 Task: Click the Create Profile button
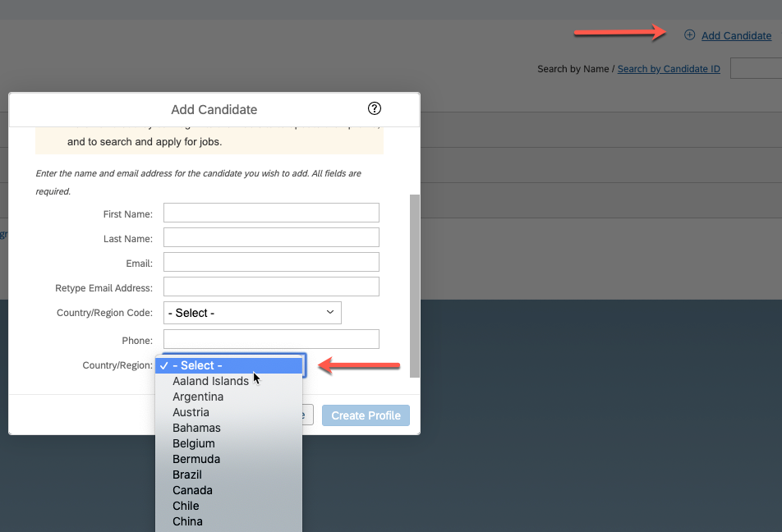(366, 415)
